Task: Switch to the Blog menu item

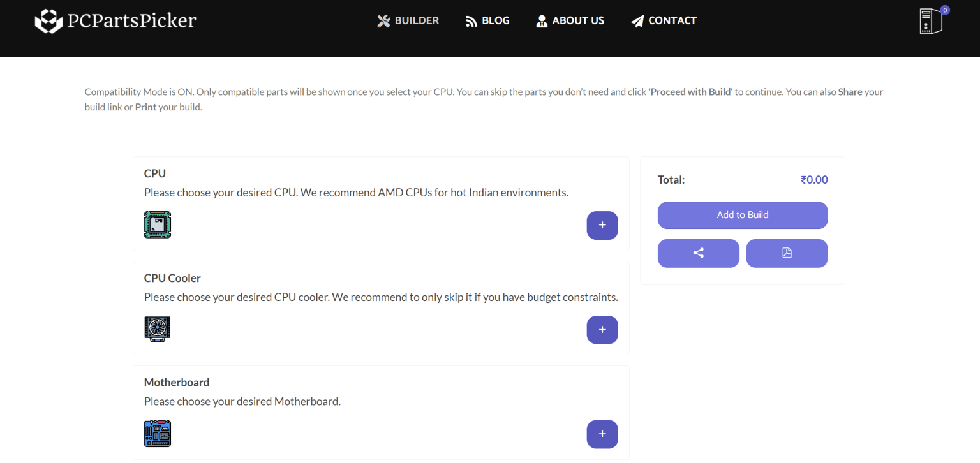Action: [x=496, y=20]
